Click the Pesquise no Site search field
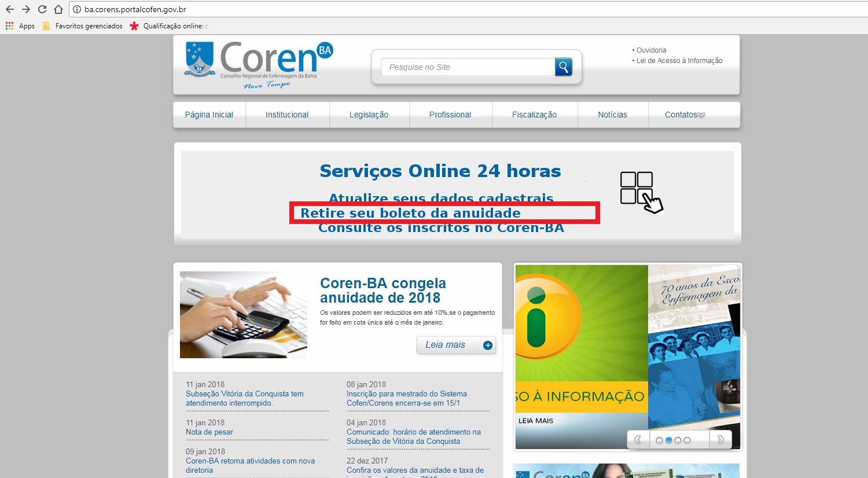868x478 pixels. (468, 67)
